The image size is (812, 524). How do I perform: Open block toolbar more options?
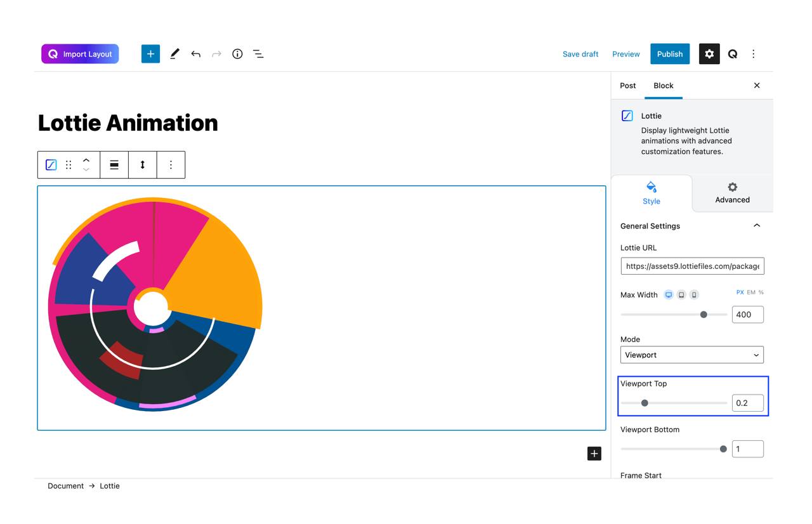pos(171,165)
